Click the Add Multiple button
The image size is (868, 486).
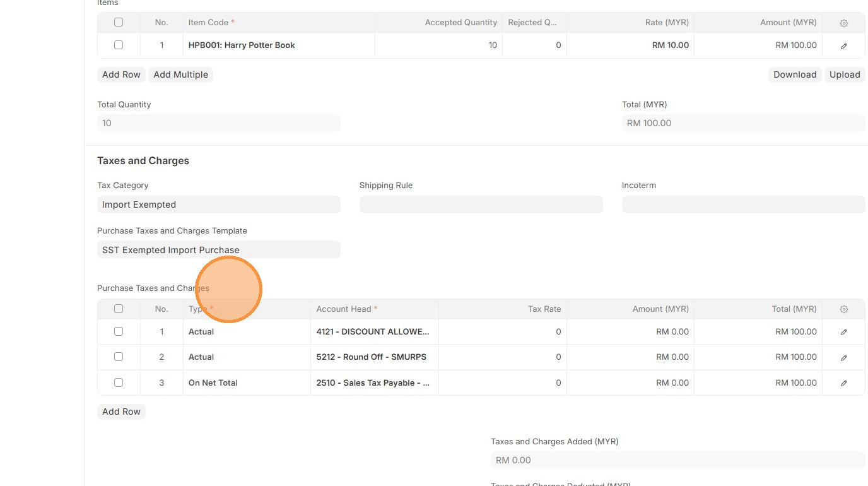[x=180, y=74]
